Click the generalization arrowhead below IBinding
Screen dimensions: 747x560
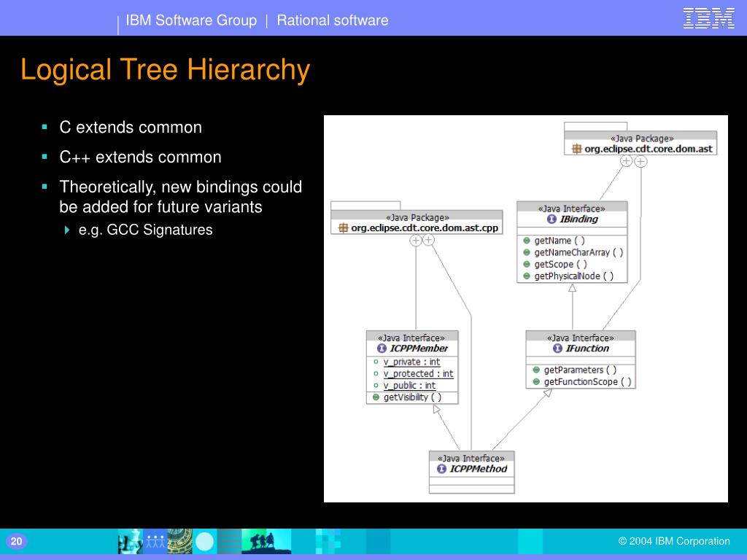click(572, 287)
